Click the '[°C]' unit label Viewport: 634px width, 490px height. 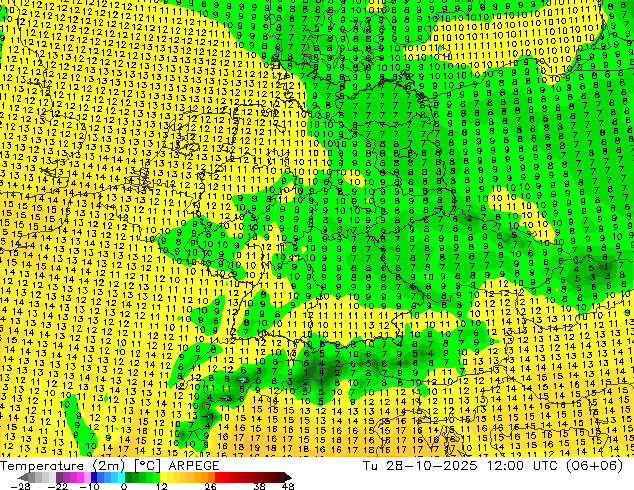point(147,466)
